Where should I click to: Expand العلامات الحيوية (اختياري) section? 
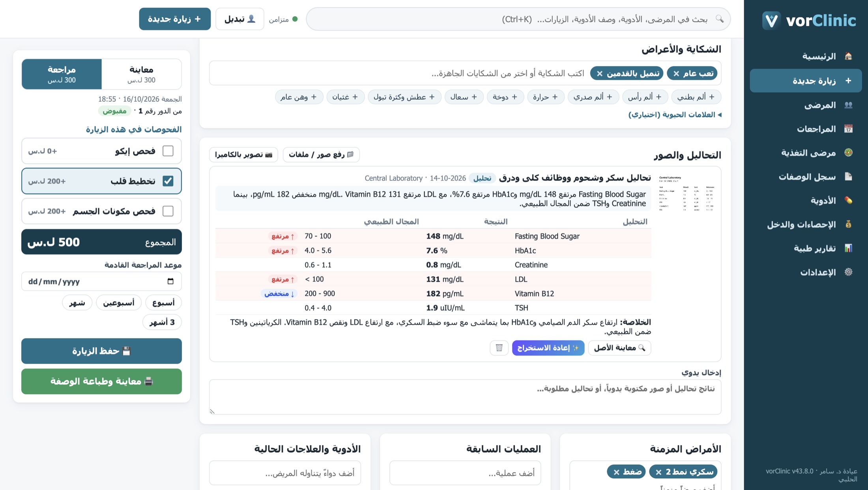(x=675, y=114)
